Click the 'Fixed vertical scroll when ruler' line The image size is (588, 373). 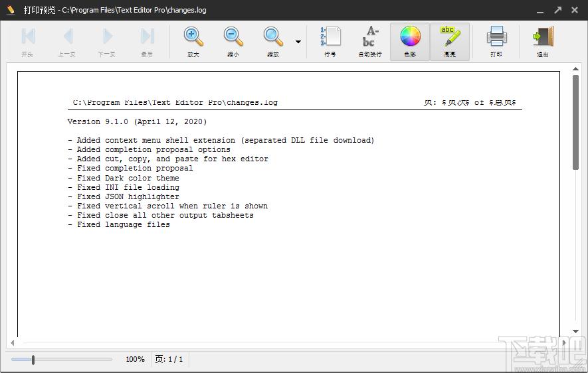coord(167,206)
